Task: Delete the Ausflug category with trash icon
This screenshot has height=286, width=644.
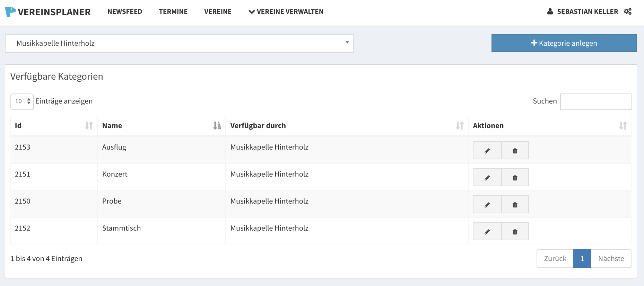Action: tap(515, 151)
